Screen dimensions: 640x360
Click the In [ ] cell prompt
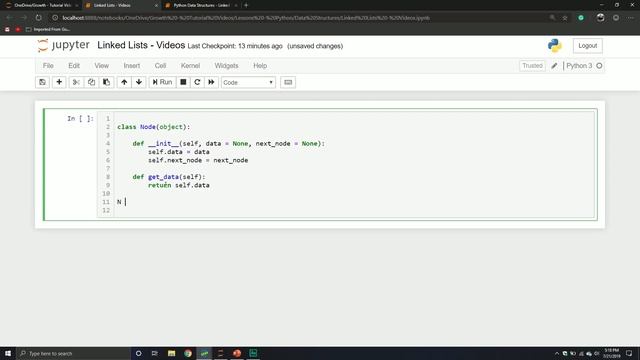pyautogui.click(x=80, y=118)
